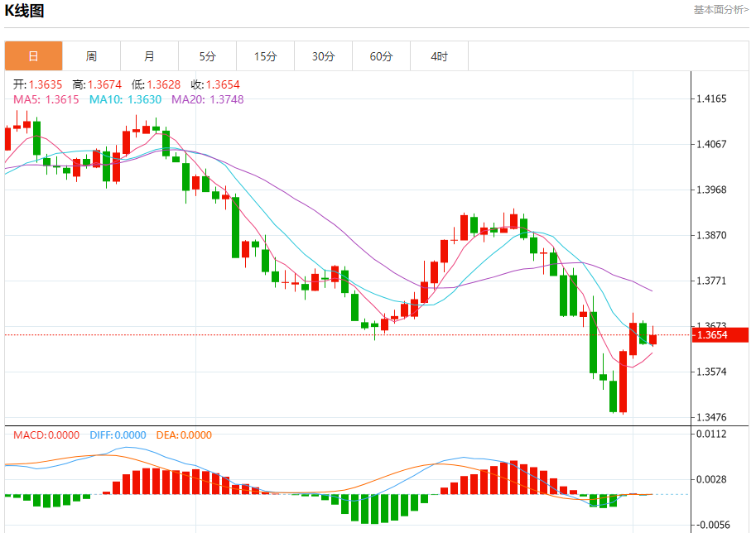The width and height of the screenshot is (756, 533).
Task: Click the MA20 indicator label
Action: coord(207,99)
